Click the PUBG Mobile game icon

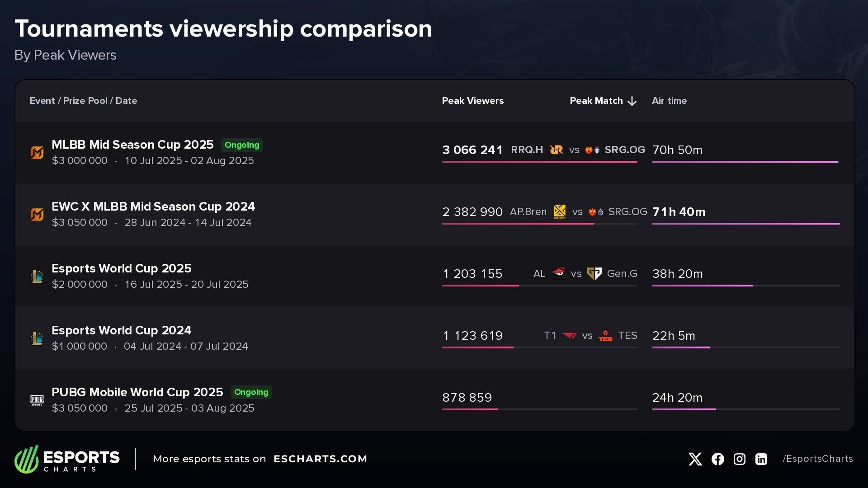37,400
